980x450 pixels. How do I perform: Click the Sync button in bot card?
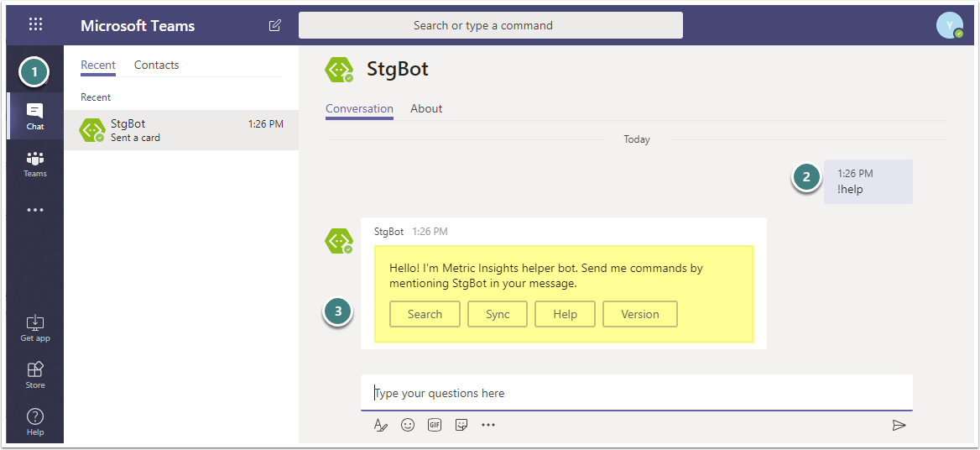498,314
